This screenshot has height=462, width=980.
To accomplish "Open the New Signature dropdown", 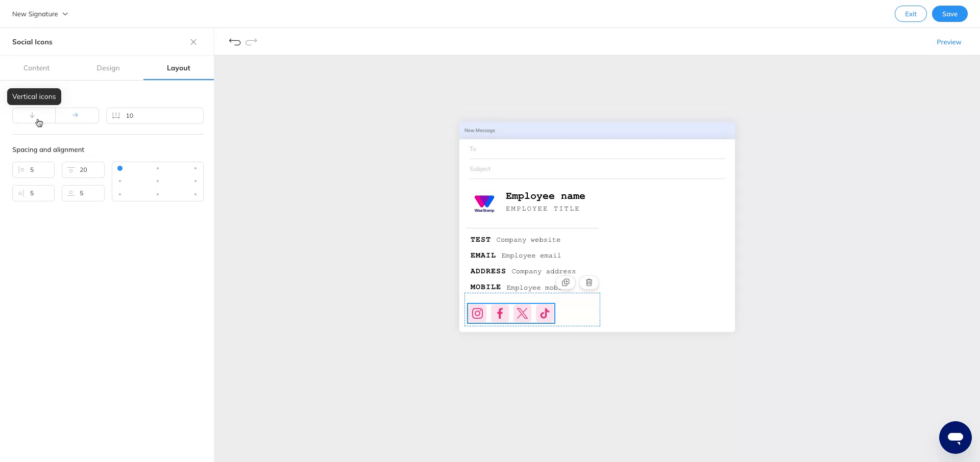I will point(40,14).
